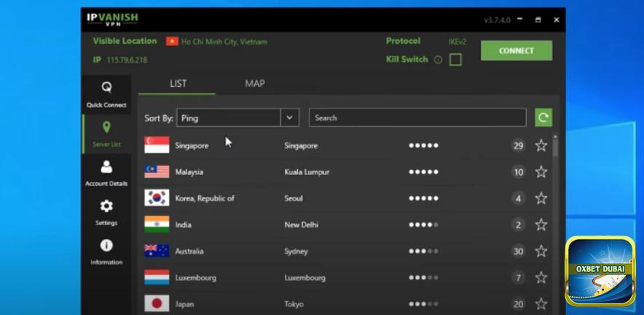Open Quick Connect from sidebar
Viewport: 644px width, 315px height.
pyautogui.click(x=106, y=94)
